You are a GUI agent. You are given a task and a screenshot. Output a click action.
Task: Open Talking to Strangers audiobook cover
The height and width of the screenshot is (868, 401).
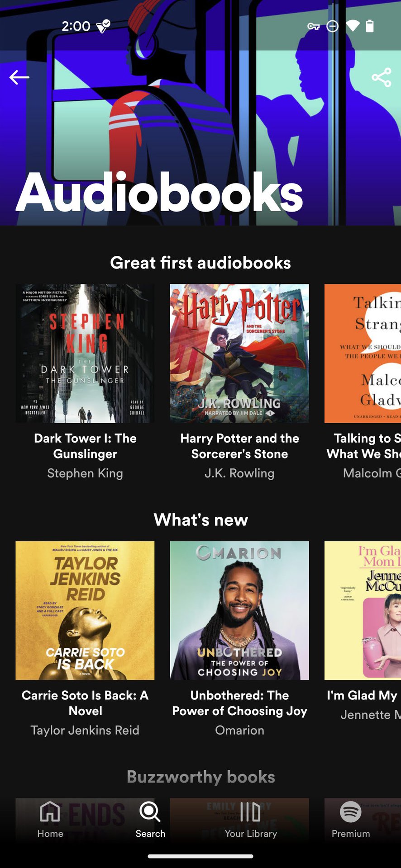[363, 354]
